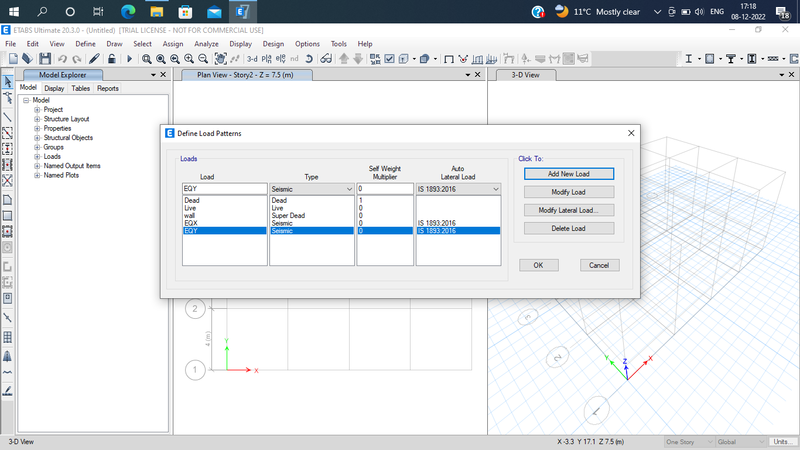Select the EQX row in Loads list
Image resolution: width=800 pixels, height=450 pixels.
coord(224,223)
